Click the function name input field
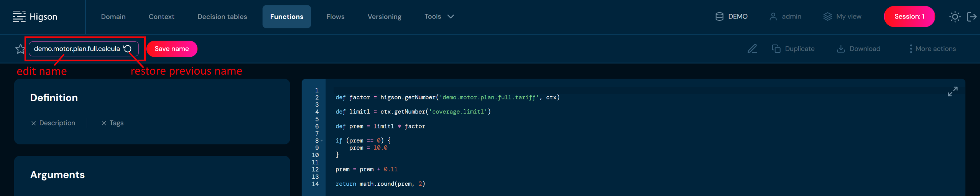The height and width of the screenshot is (196, 980). (77, 49)
